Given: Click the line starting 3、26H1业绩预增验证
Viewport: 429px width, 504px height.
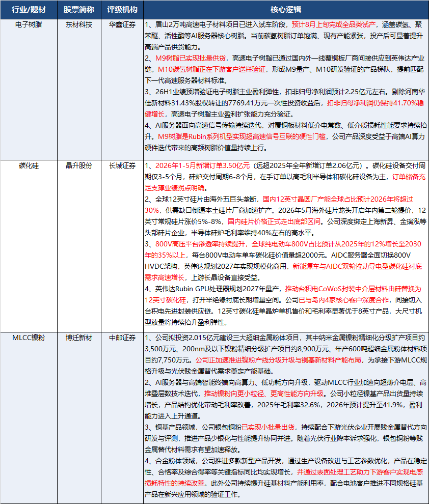Looking at the screenshot, I should (x=284, y=92).
